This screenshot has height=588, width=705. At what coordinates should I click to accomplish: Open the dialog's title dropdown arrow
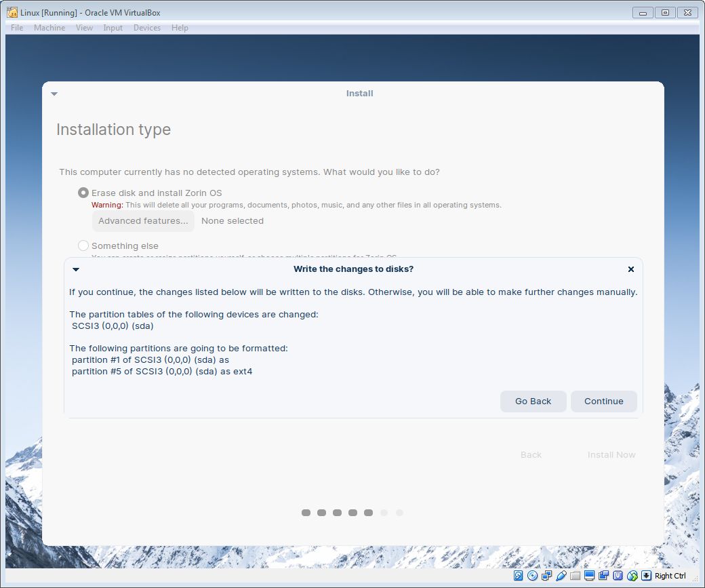pos(76,269)
